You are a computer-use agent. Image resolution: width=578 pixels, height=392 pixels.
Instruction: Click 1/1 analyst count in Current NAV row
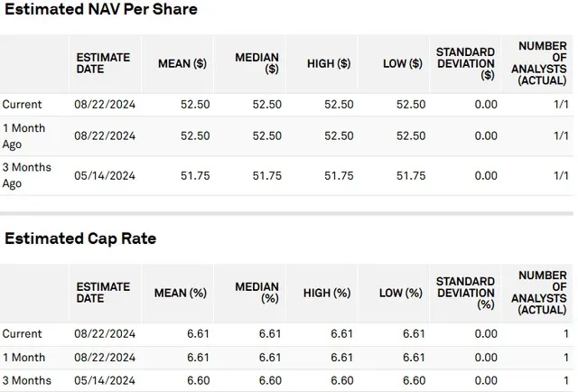[560, 105]
